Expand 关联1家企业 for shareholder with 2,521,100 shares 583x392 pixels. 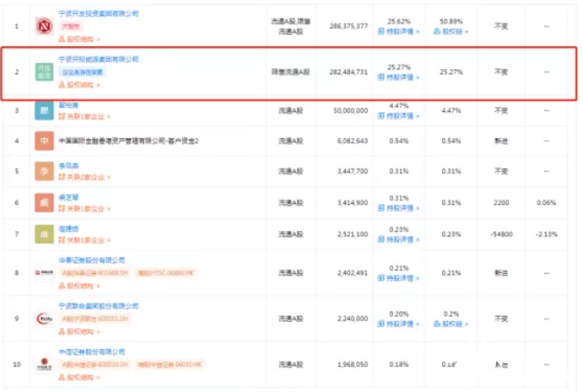[x=84, y=241]
